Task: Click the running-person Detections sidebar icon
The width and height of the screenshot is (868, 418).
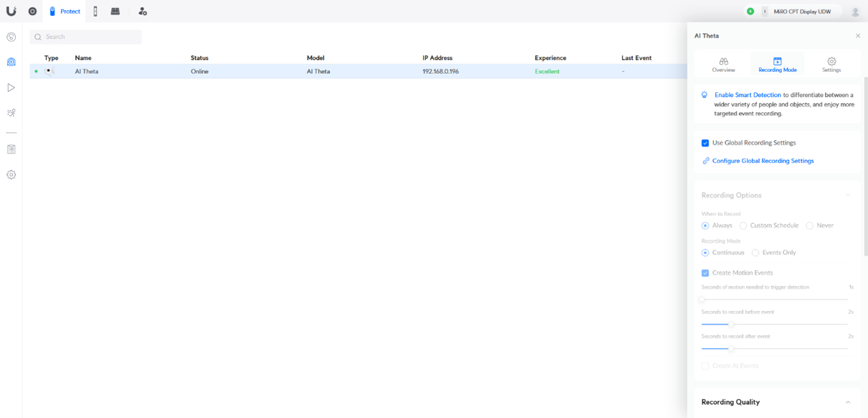Action: pos(11,113)
